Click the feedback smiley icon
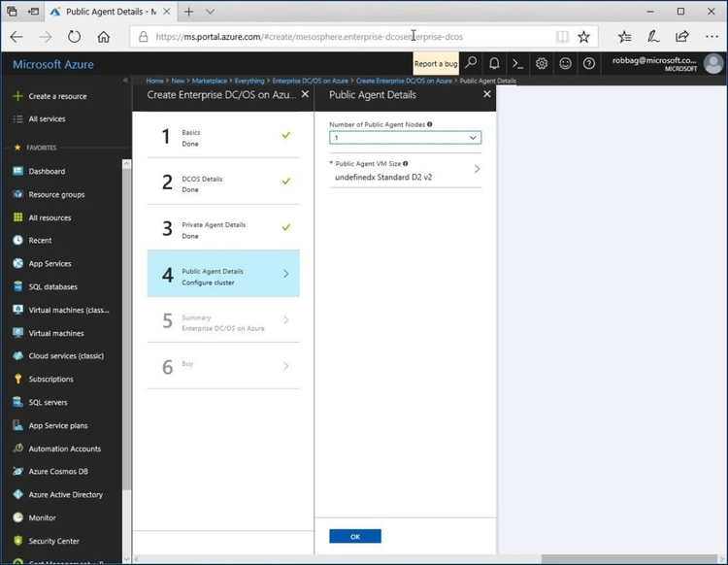728x565 pixels. [x=565, y=63]
